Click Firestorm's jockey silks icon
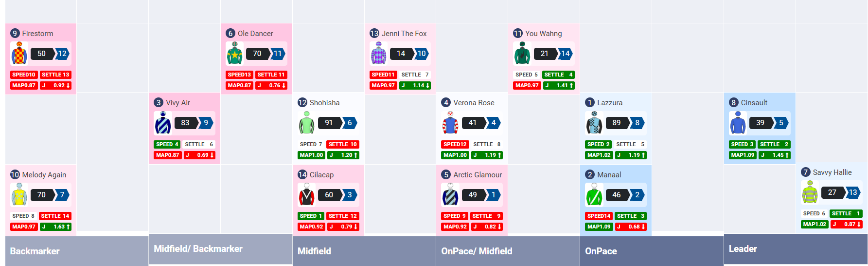 (x=19, y=54)
